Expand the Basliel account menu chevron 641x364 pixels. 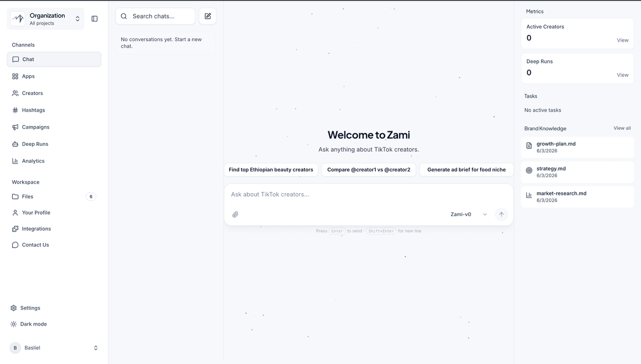click(96, 348)
